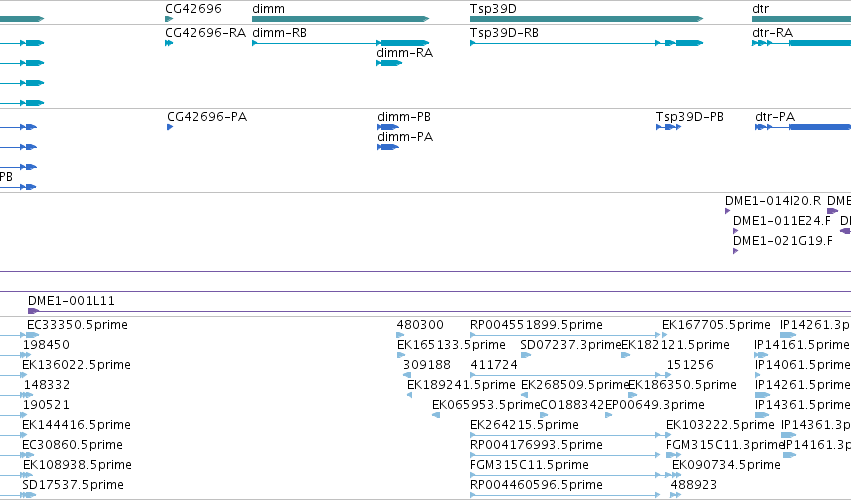Select the EP00649.3prime EST label
This screenshot has width=851, height=500.
coord(655,405)
